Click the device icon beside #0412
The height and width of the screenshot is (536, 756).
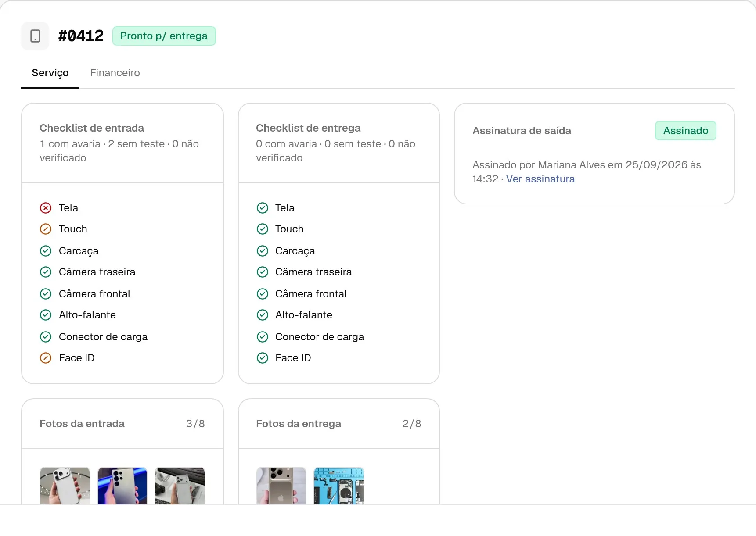35,36
